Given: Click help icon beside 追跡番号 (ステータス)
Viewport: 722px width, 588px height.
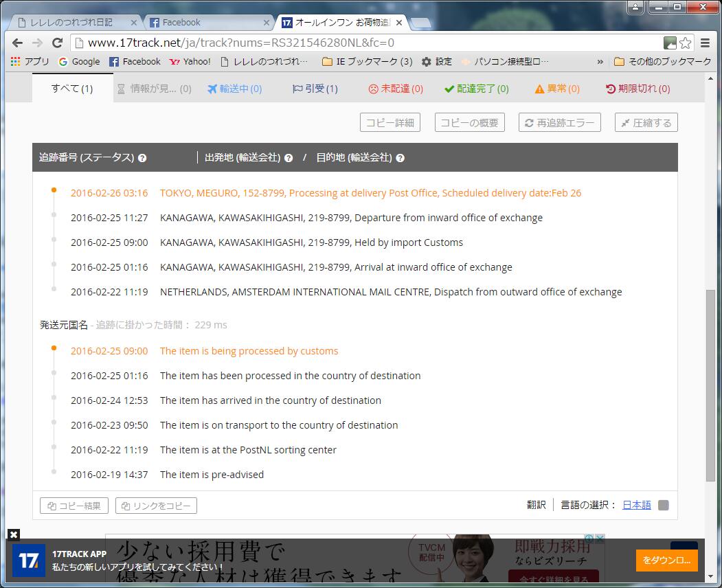Looking at the screenshot, I should pyautogui.click(x=142, y=158).
